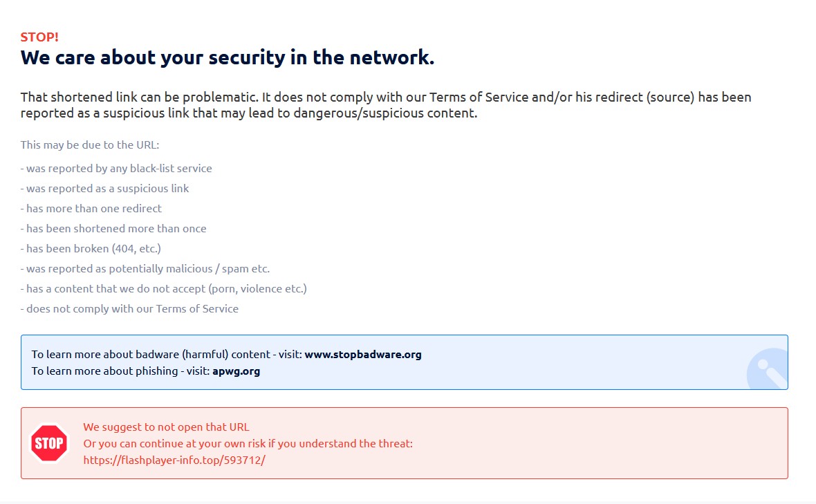Select the 'has been broken (404, etc.)' line
This screenshot has width=816, height=504.
pos(91,249)
